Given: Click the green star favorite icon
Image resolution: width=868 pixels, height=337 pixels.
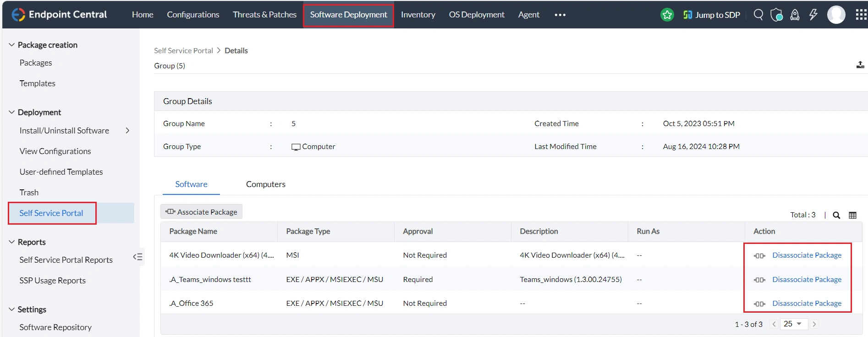Looking at the screenshot, I should point(667,15).
